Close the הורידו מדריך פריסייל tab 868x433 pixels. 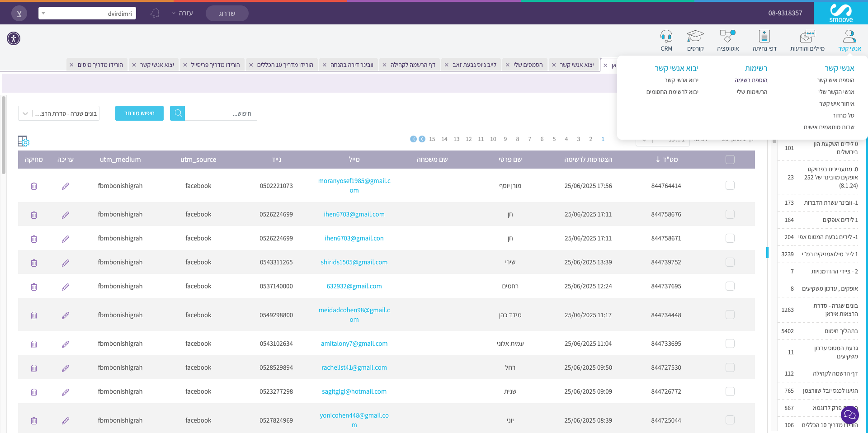point(185,65)
